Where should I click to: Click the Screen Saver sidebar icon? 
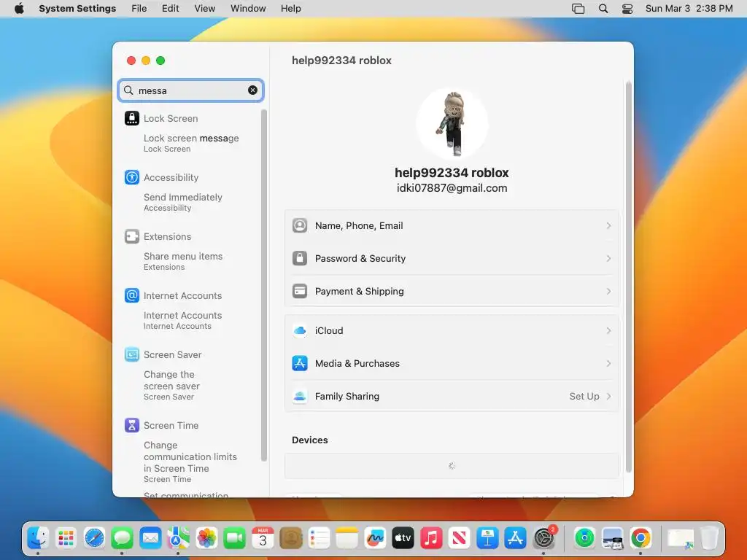click(131, 354)
